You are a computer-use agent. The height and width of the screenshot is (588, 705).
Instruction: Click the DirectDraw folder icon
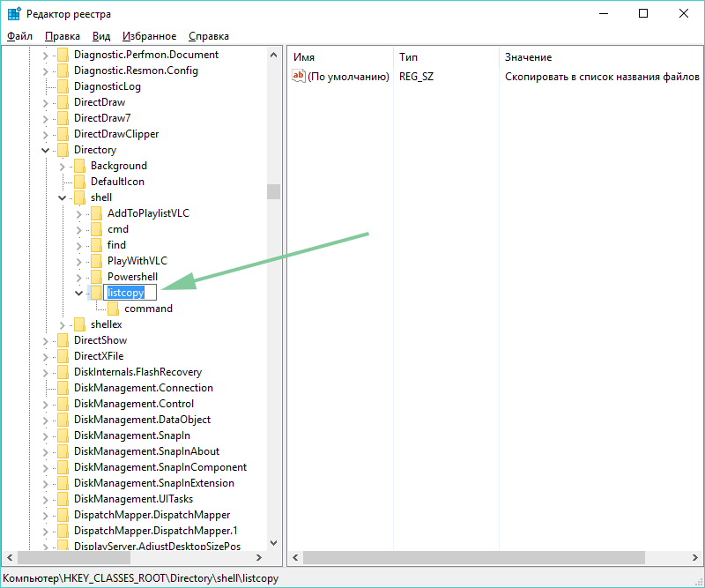[63, 102]
